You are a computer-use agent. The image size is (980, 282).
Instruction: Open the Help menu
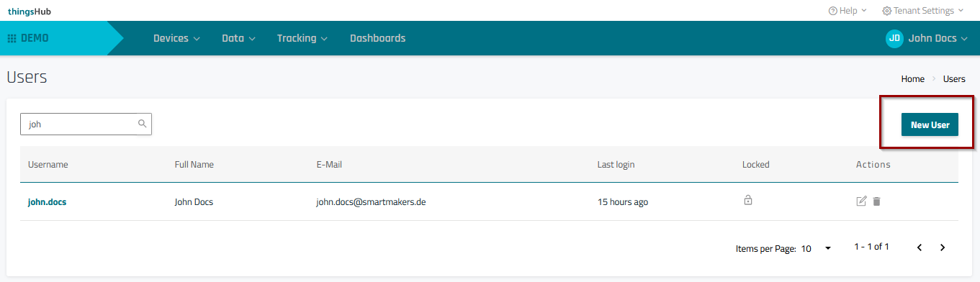coord(848,11)
